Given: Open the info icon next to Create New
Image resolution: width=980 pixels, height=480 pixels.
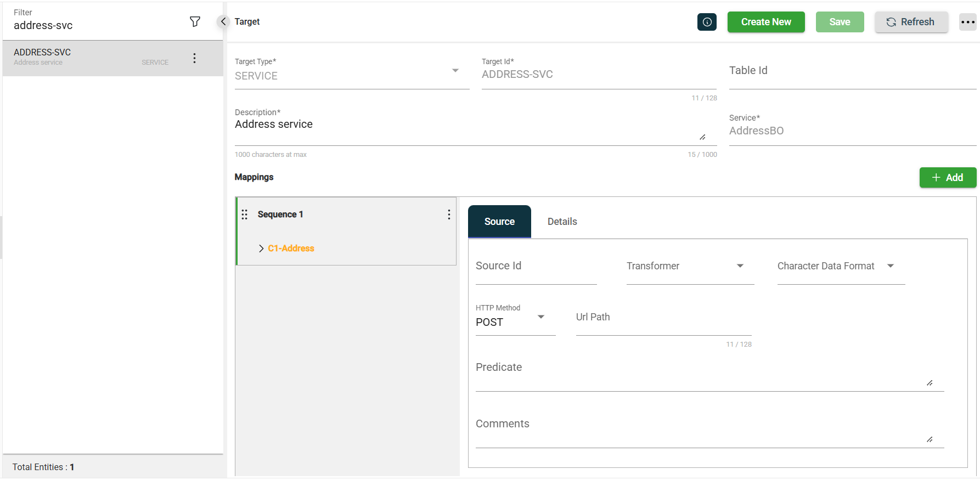Looking at the screenshot, I should [x=707, y=22].
